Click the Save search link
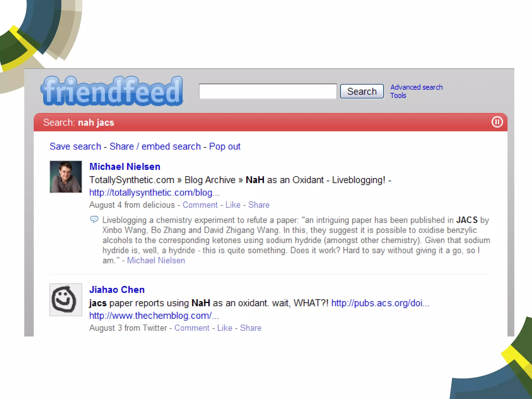This screenshot has height=399, width=532. tap(75, 147)
